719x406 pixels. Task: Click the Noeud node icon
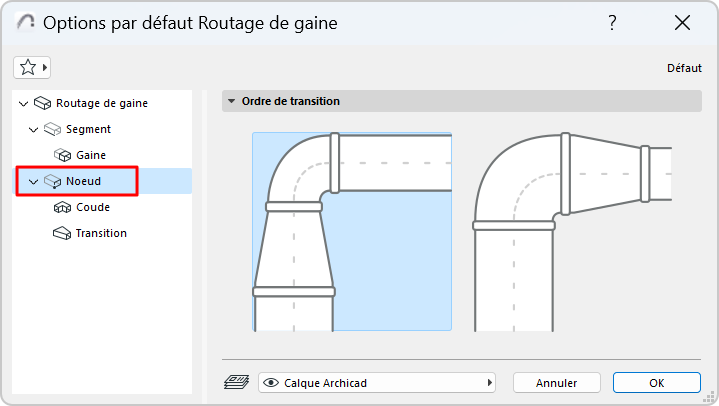click(x=52, y=181)
